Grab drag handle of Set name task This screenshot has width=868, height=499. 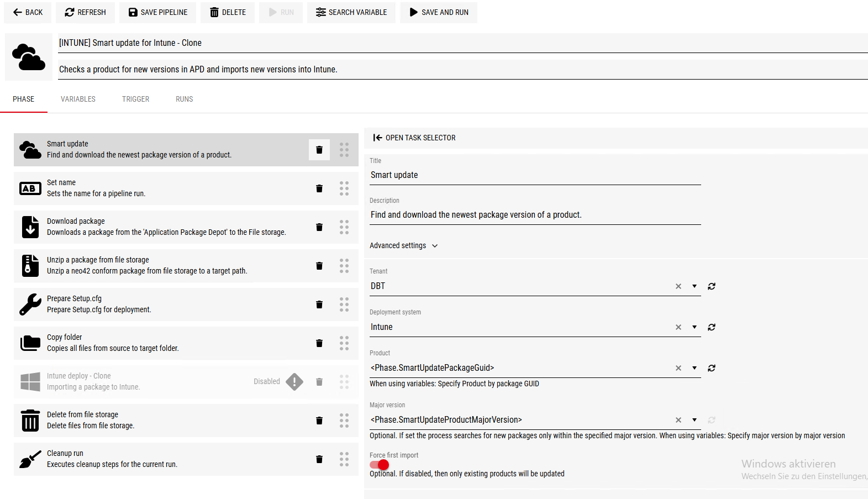click(344, 188)
